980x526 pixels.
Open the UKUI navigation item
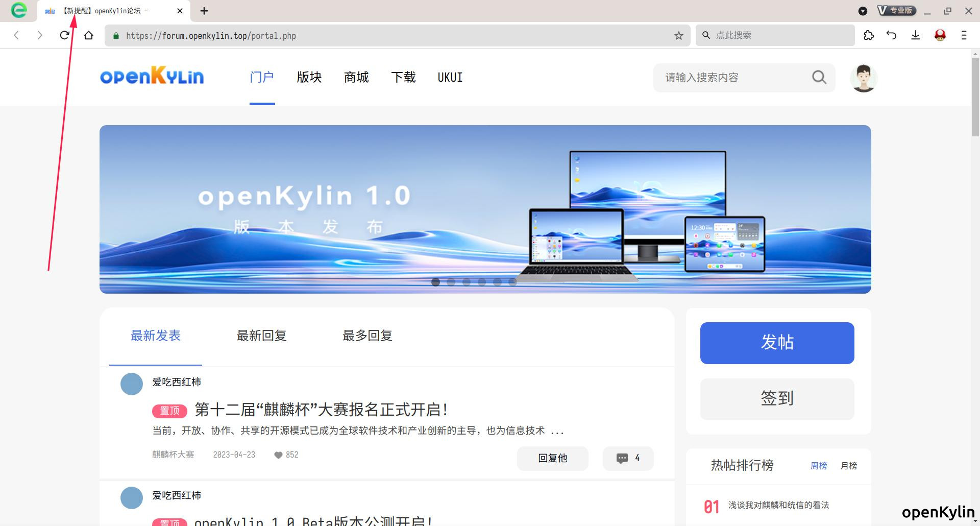pyautogui.click(x=450, y=77)
